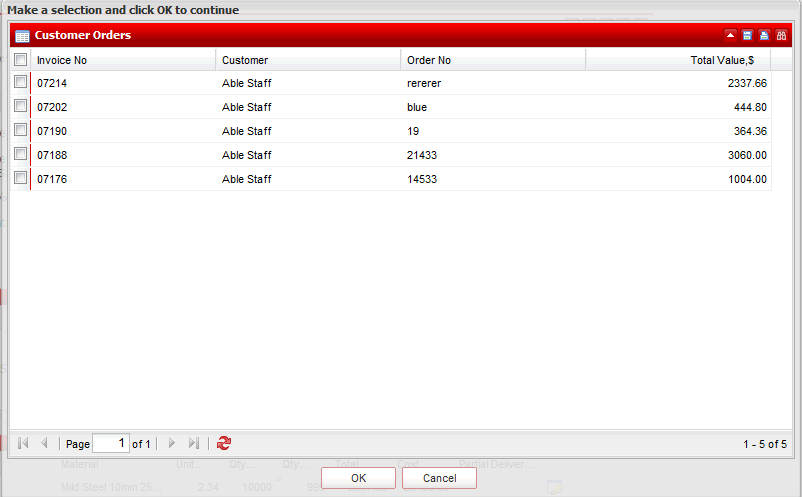Screen dimensions: 802x497
Task: Click the Cancel button
Action: [439, 478]
